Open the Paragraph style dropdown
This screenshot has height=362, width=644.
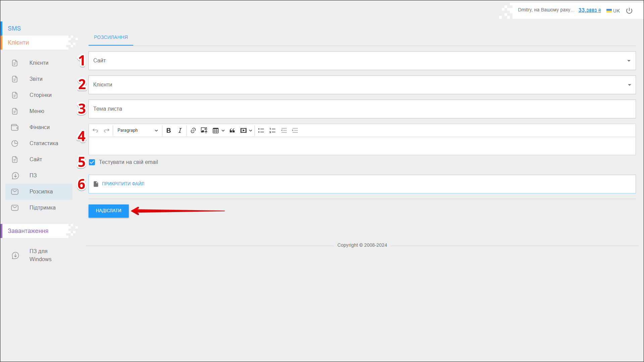tap(138, 130)
